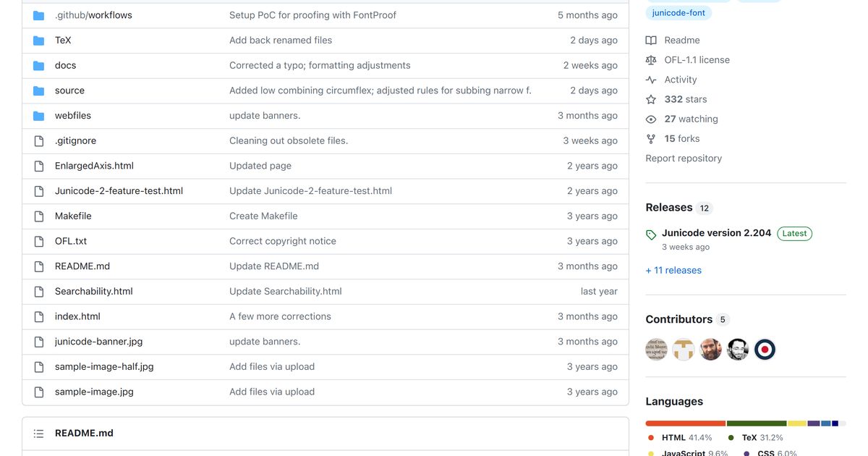Image resolution: width=868 pixels, height=456 pixels.
Task: Open the junicode-font topic tag
Action: 678,12
